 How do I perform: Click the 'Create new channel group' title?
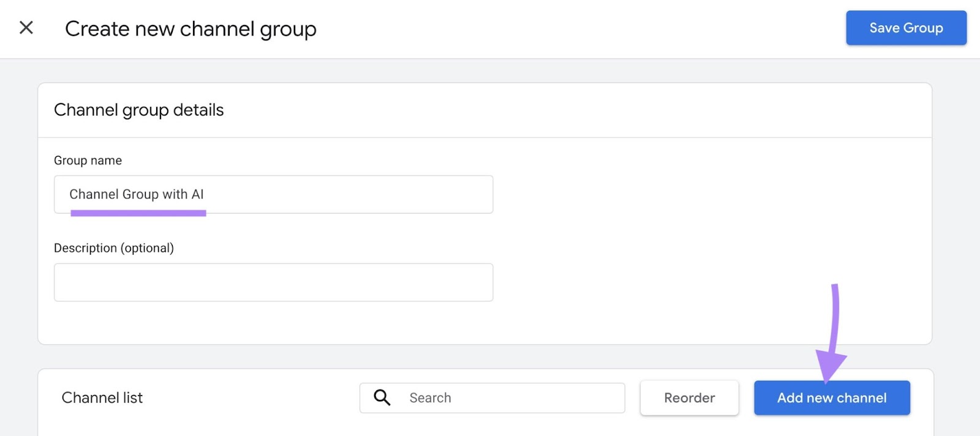click(190, 28)
